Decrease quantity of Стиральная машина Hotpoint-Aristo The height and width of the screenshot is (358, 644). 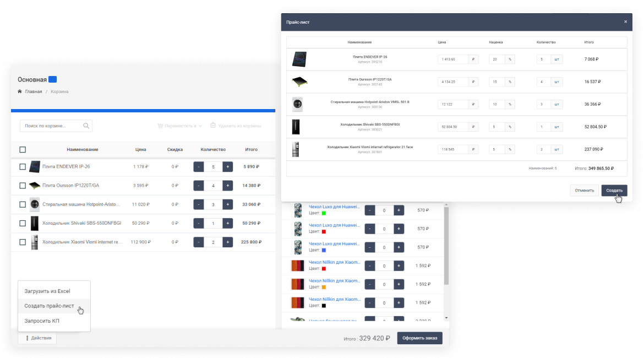coord(198,204)
